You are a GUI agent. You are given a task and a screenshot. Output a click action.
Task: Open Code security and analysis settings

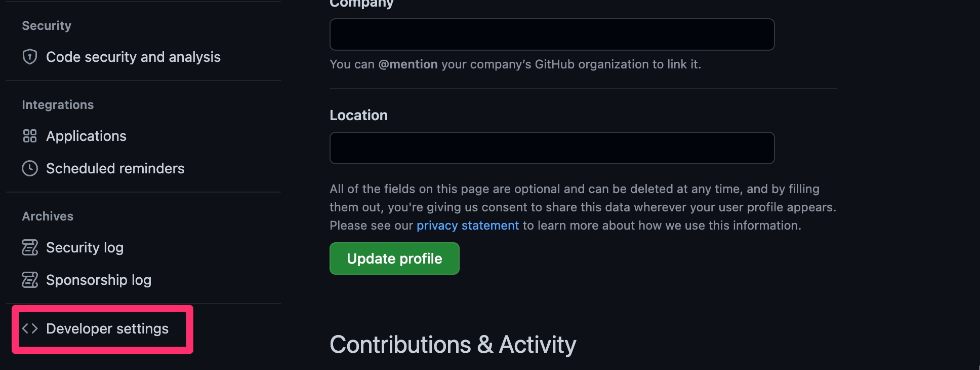[133, 57]
